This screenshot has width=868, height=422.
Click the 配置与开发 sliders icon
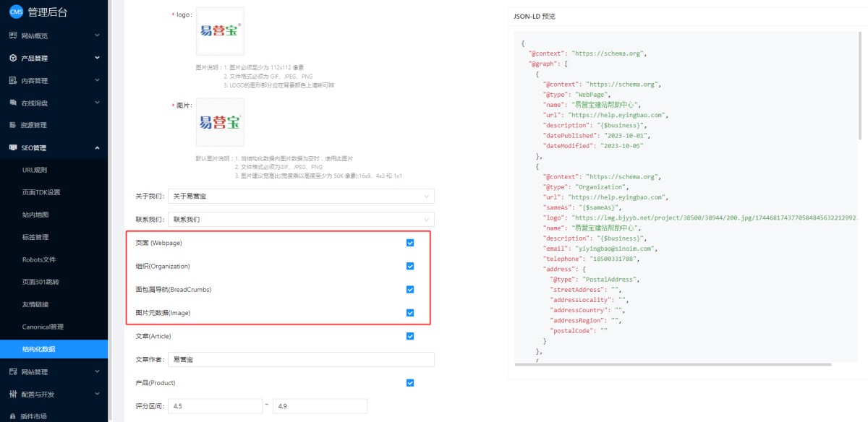[13, 395]
